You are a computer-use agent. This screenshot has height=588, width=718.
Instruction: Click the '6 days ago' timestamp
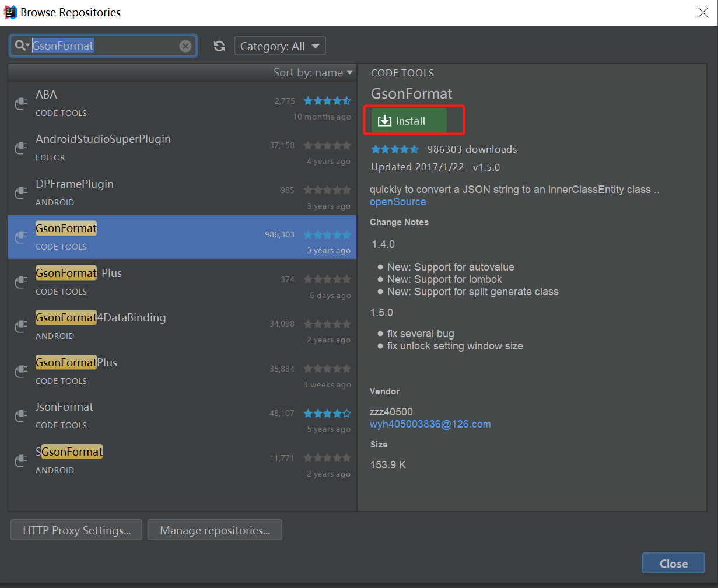(x=330, y=295)
